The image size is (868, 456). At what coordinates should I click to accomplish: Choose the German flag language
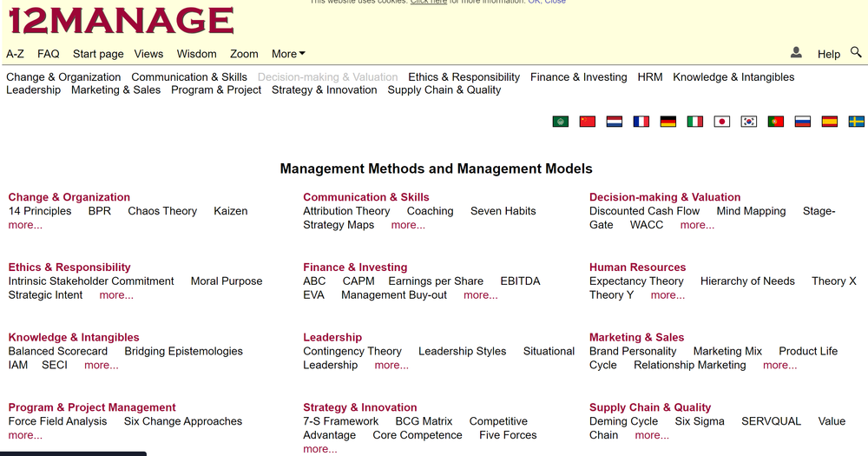668,122
